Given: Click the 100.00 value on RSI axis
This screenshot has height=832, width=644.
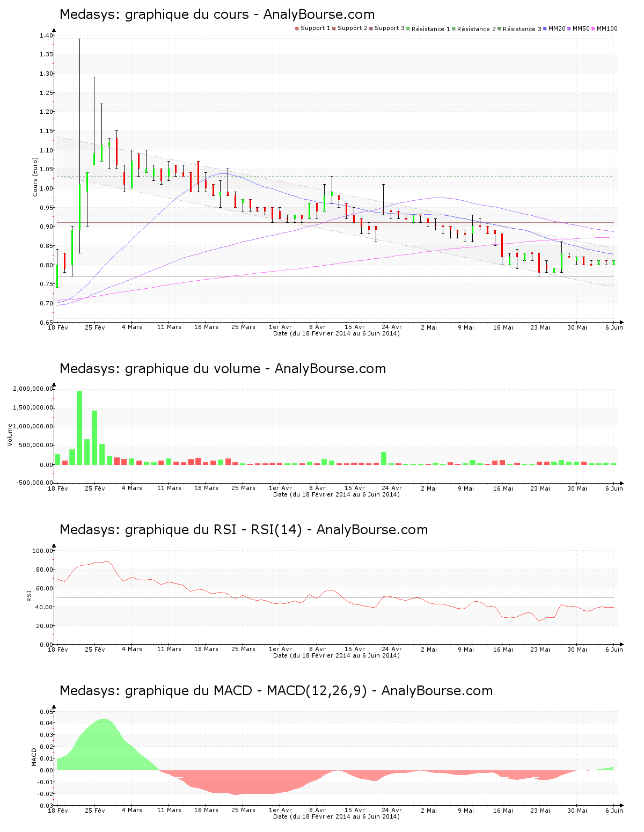Looking at the screenshot, I should 42,551.
